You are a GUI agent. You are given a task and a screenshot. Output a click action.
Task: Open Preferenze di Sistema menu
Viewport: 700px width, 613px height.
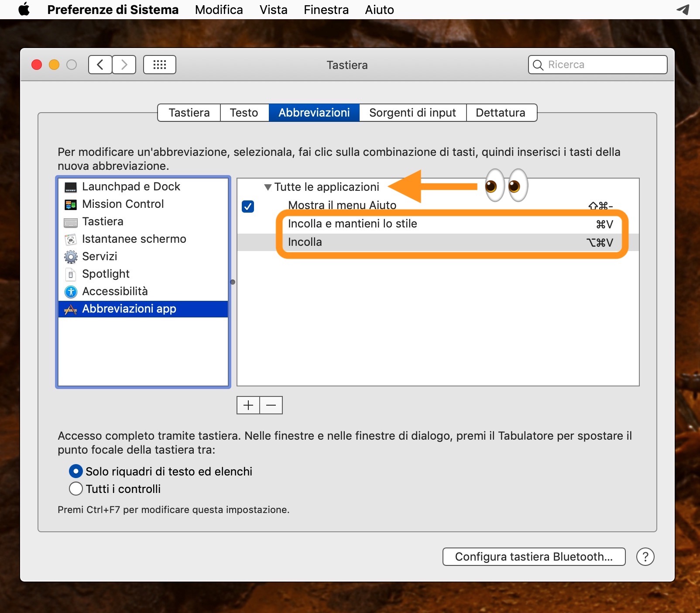pos(113,10)
